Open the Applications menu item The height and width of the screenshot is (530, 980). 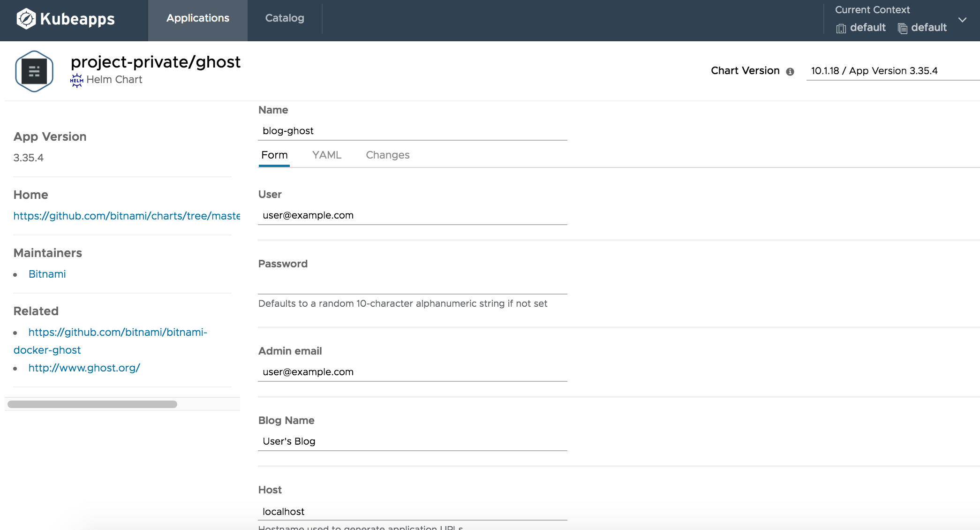[198, 18]
